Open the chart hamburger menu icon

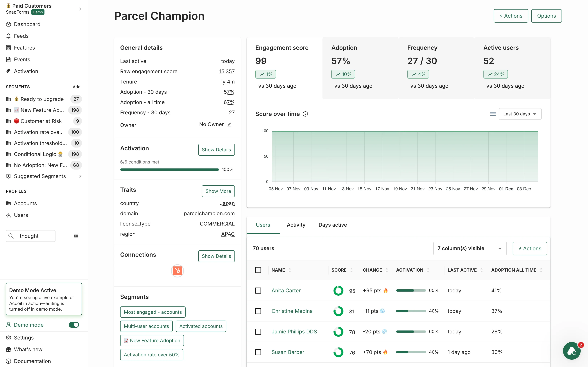tap(493, 114)
